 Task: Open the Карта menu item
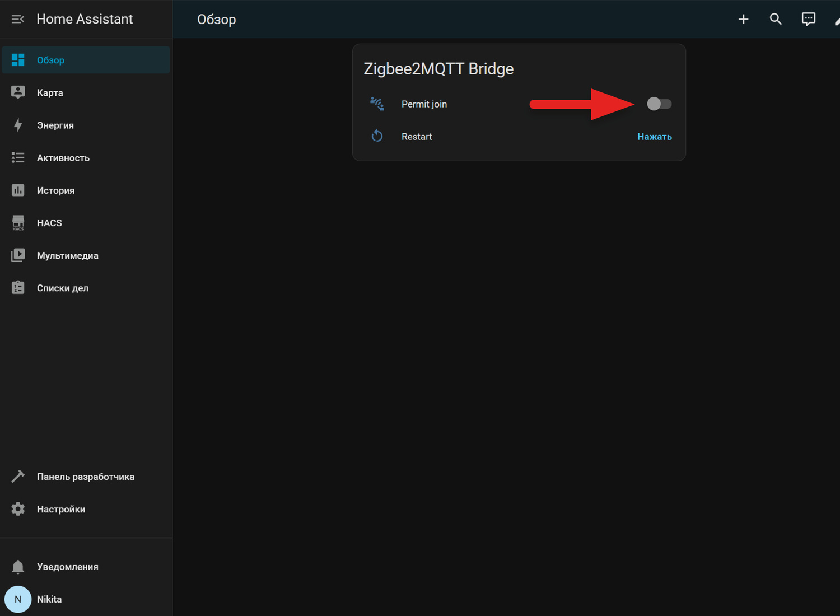click(86, 92)
